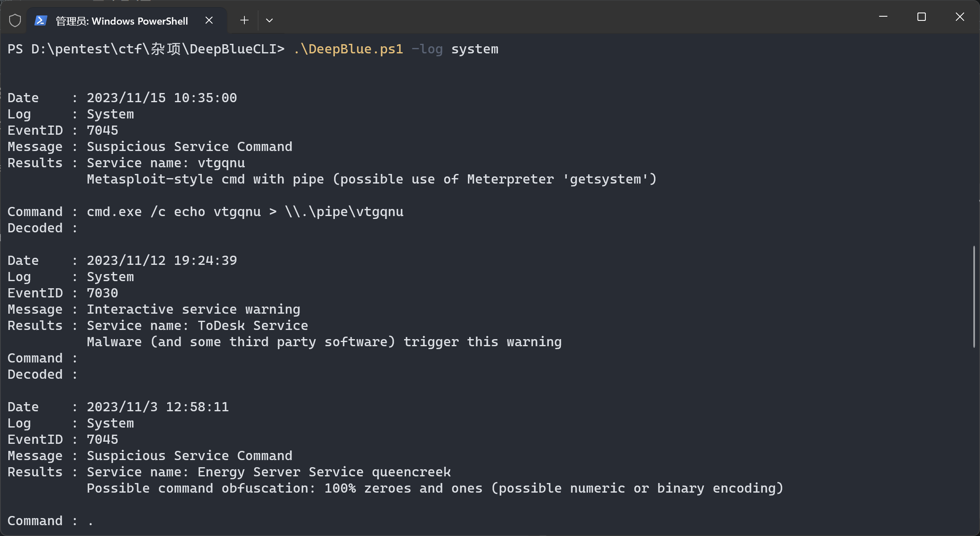Click the 'Interactive service warning' message
Screen dimensions: 980x536
(193, 310)
